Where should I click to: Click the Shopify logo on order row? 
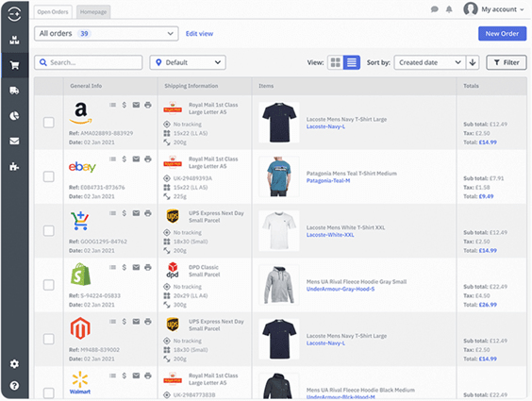point(80,275)
